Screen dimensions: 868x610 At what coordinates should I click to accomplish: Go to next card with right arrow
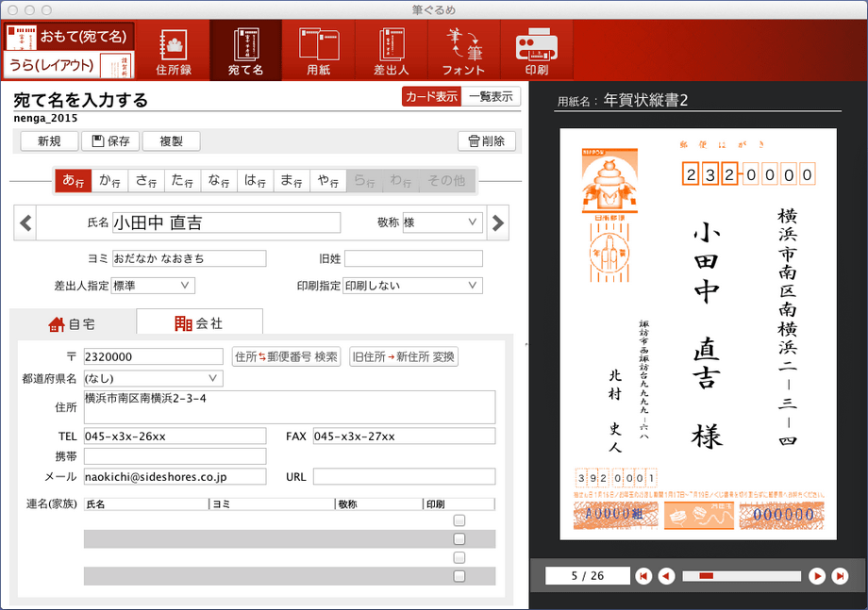point(497,223)
